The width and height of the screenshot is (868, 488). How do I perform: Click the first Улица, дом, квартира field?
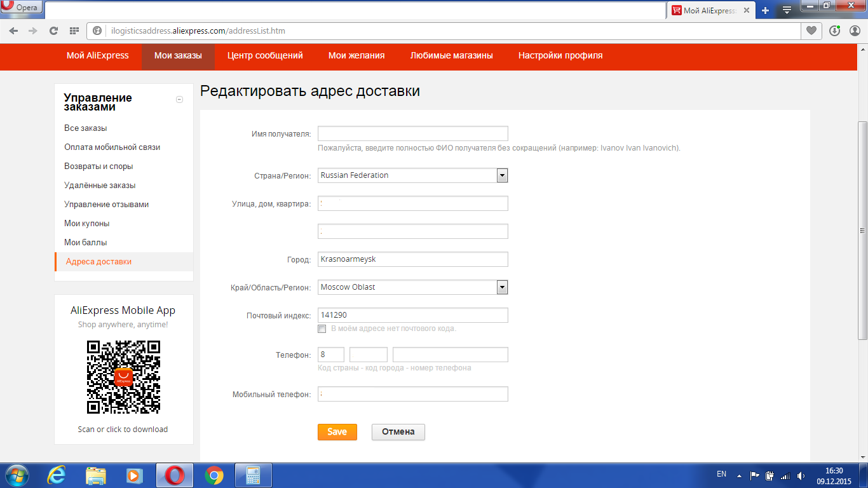413,203
